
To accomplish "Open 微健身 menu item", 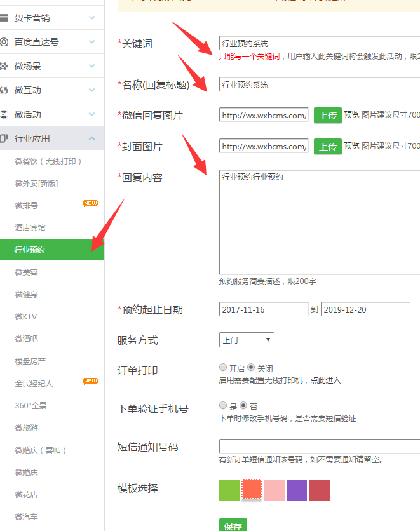I will pyautogui.click(x=27, y=295).
